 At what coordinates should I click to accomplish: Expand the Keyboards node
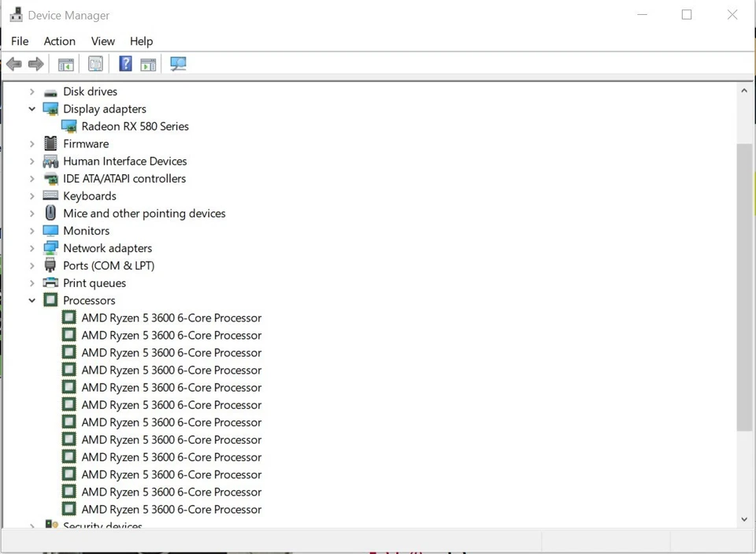31,196
